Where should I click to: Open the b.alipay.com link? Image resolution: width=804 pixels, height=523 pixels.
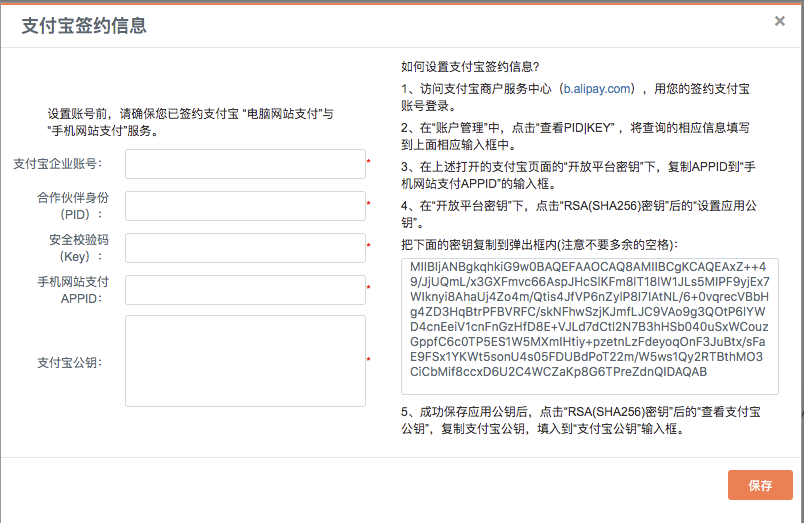click(597, 89)
